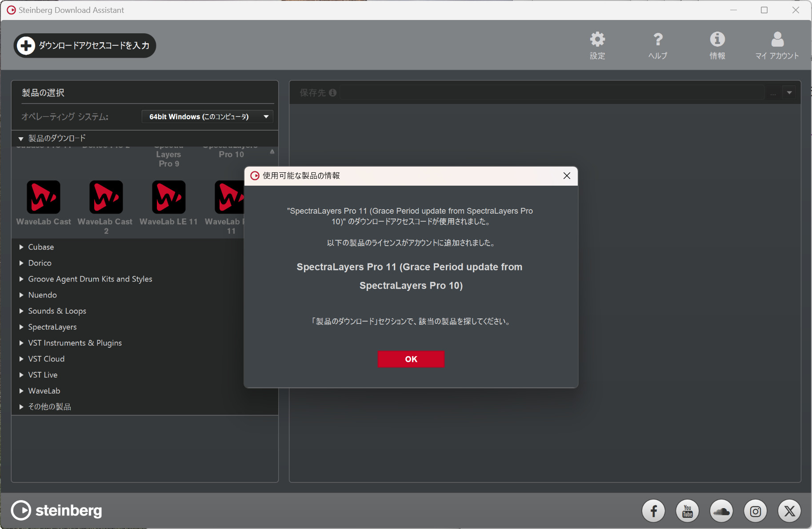This screenshot has height=529, width=812.
Task: Click ダウンロードアクセスコードを入力 button
Action: [x=85, y=45]
